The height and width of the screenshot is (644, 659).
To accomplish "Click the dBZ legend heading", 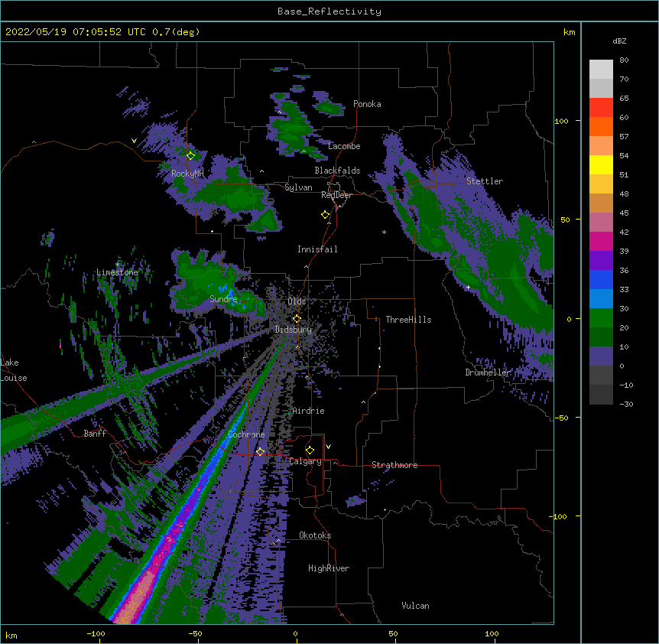I will click(x=619, y=41).
